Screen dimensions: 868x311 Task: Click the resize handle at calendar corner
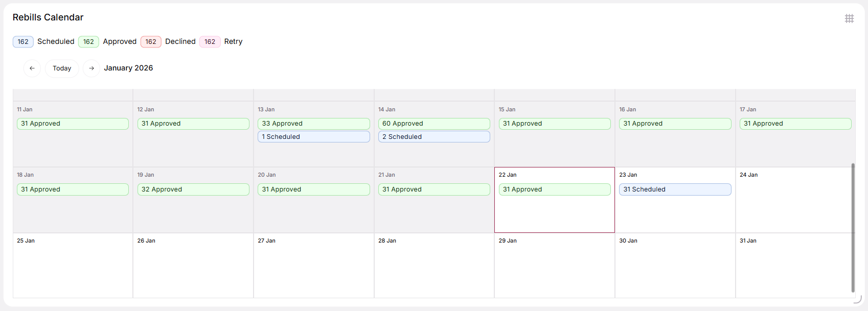[x=858, y=299]
